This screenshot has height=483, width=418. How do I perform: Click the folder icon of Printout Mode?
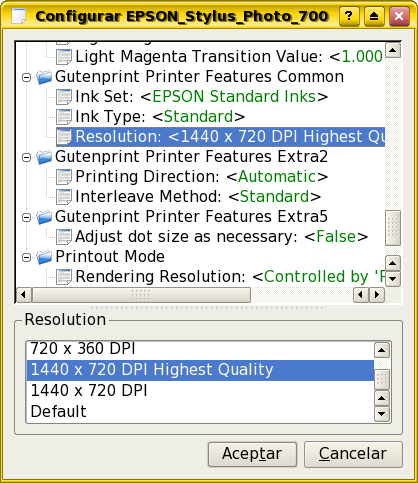pyautogui.click(x=44, y=257)
